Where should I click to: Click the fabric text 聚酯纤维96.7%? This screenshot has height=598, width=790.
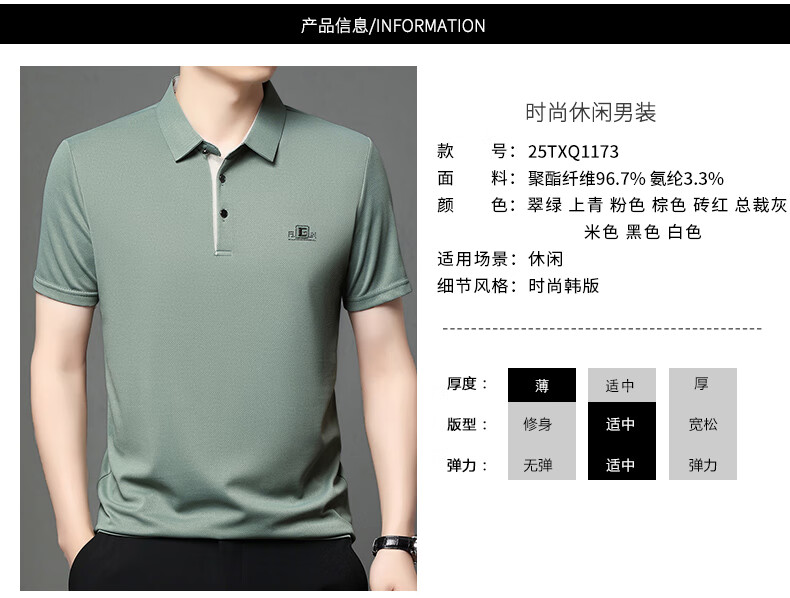point(586,178)
